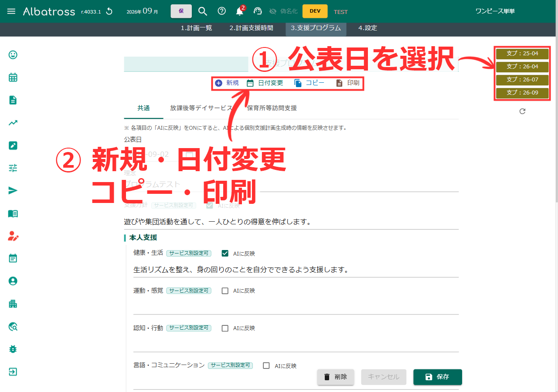This screenshot has height=392, width=558.
Task: Click サービス別設定可 tag beside 健康・生活
Action: tap(189, 253)
